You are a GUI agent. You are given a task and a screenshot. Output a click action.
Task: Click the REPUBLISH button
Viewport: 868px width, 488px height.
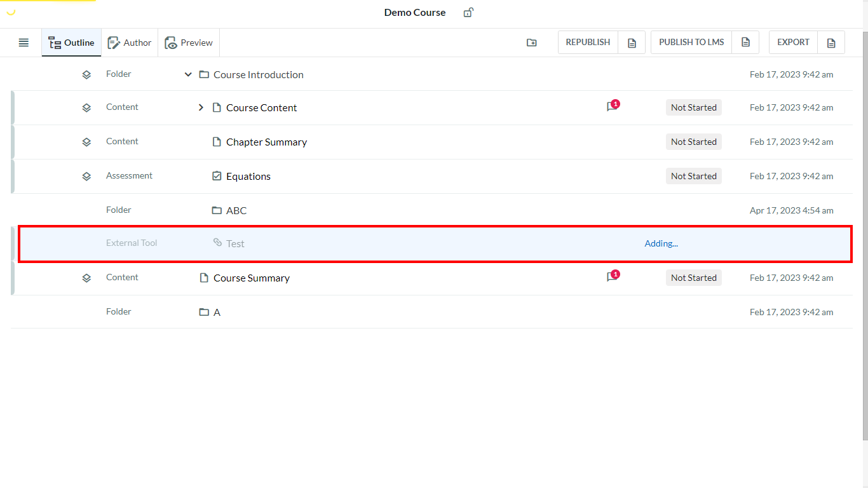point(588,43)
